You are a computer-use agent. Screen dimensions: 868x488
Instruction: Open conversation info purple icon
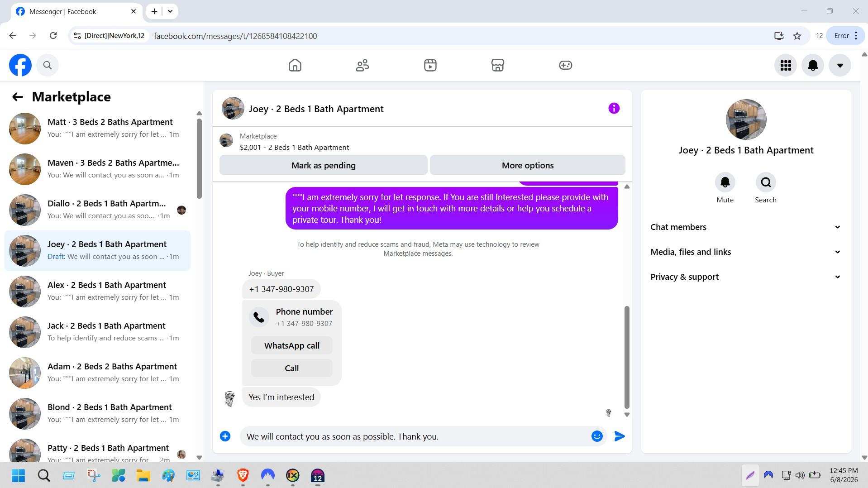(x=614, y=108)
